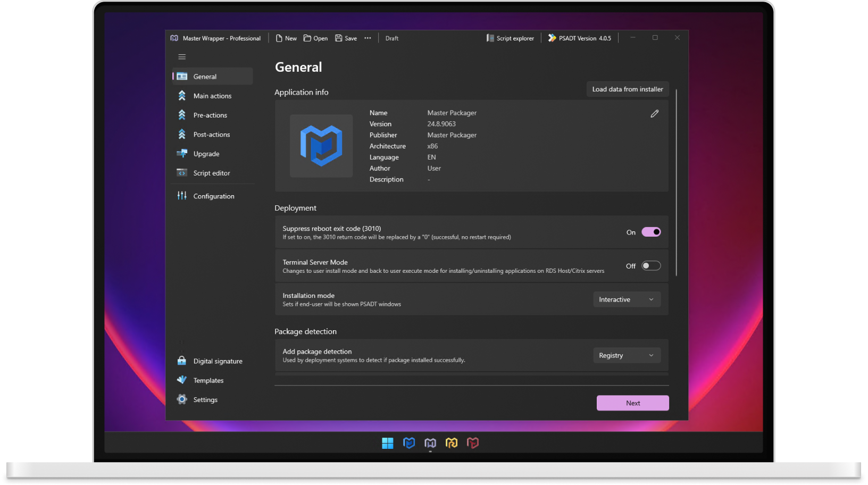Click the hamburger menu icon in sidebar
Viewport: 868px width, 485px height.
(x=182, y=57)
